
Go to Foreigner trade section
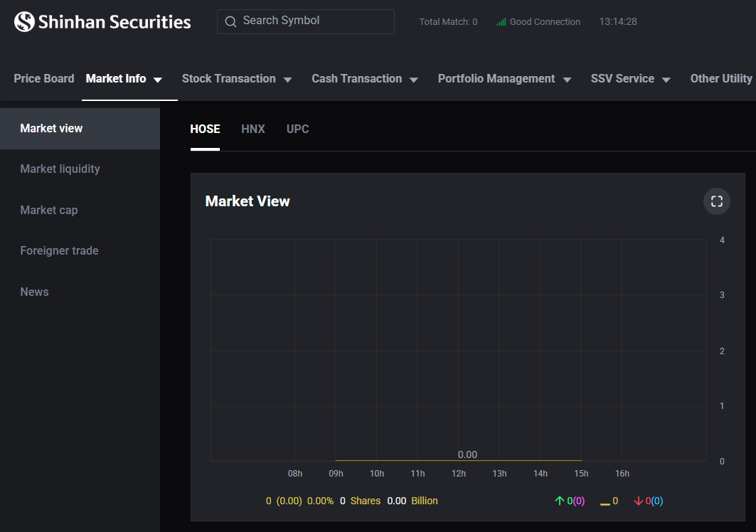[x=59, y=251]
